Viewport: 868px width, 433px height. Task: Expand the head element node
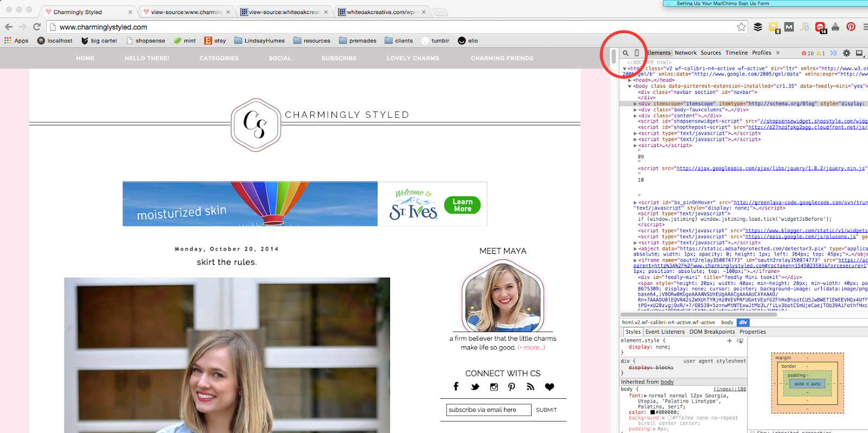point(630,80)
